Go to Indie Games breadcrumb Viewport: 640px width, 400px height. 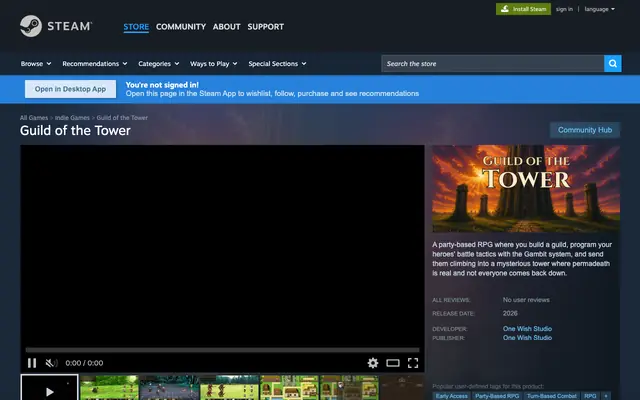click(72, 118)
